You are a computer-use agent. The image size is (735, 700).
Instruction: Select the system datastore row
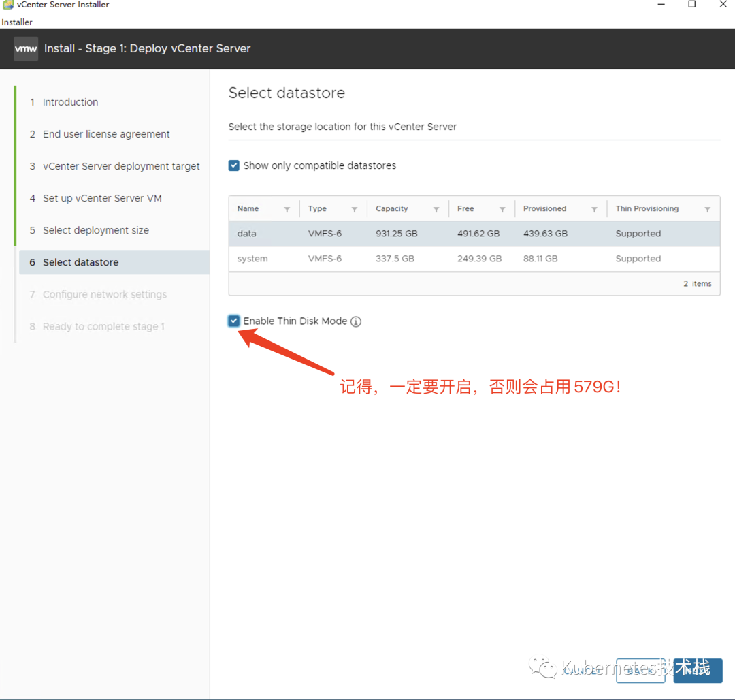[474, 259]
